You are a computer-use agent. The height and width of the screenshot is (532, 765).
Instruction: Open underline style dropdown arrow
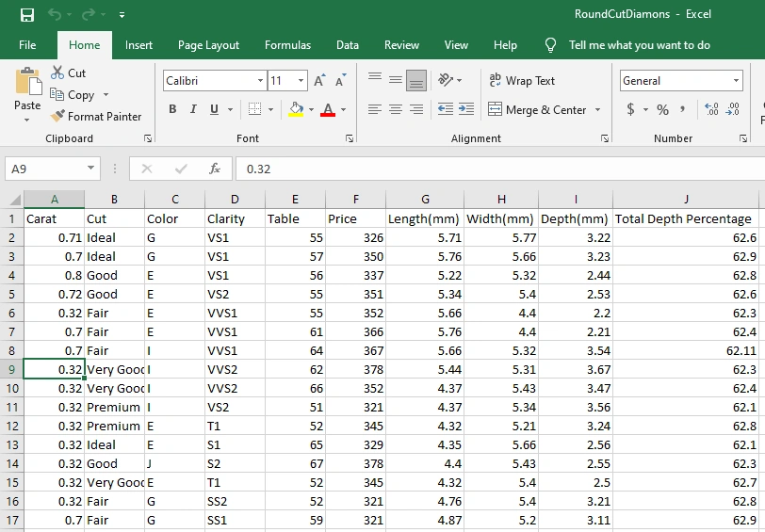click(230, 110)
